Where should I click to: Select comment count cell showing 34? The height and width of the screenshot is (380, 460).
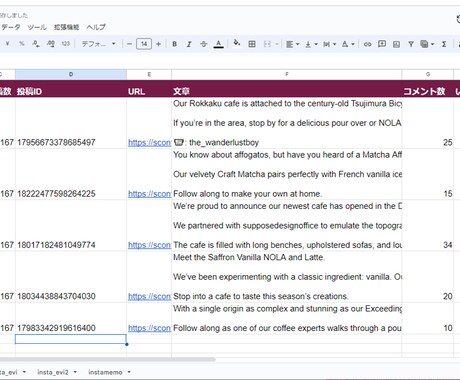[x=428, y=226]
